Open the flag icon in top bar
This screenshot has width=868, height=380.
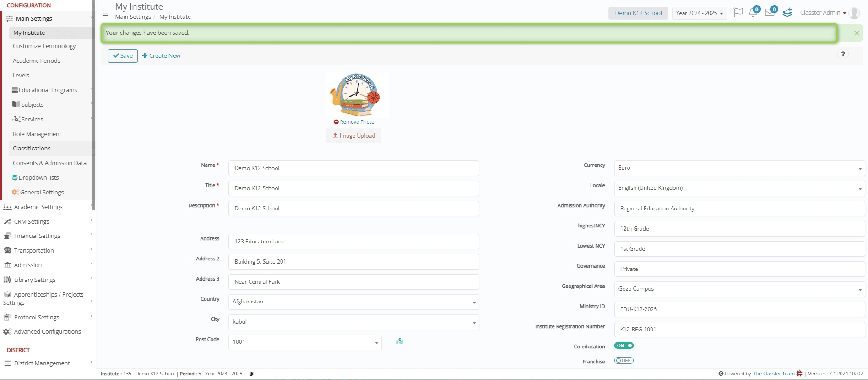738,12
